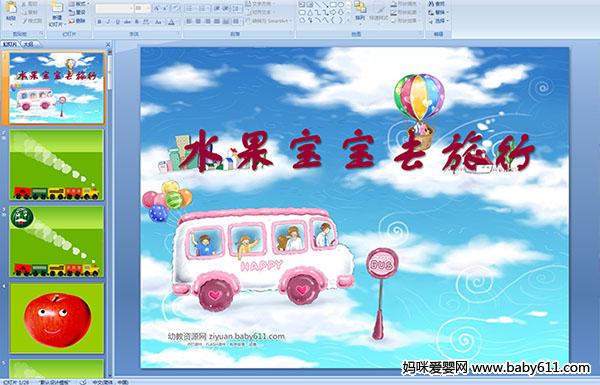Select the red apple slide thumbnail

57,318
